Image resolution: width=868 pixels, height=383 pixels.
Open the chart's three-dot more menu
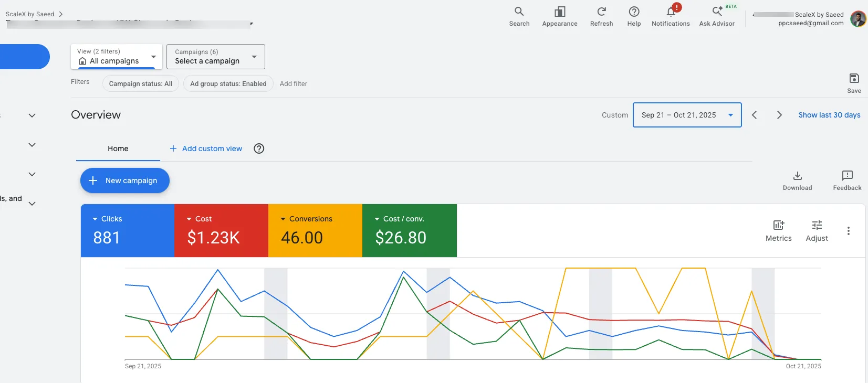(x=848, y=231)
